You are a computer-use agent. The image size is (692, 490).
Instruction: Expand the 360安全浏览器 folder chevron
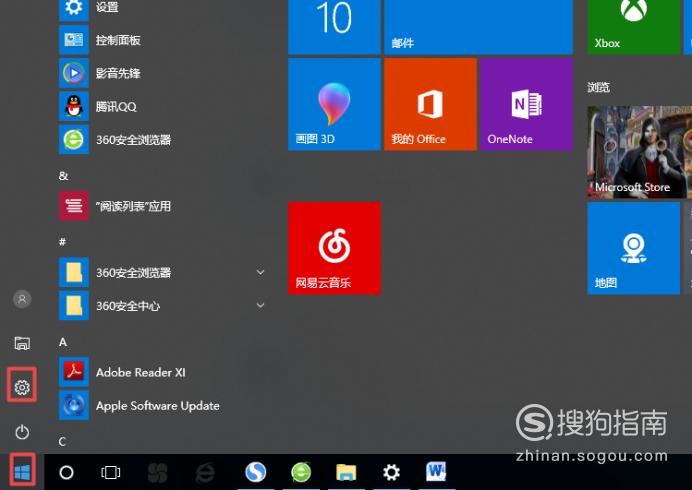point(260,272)
